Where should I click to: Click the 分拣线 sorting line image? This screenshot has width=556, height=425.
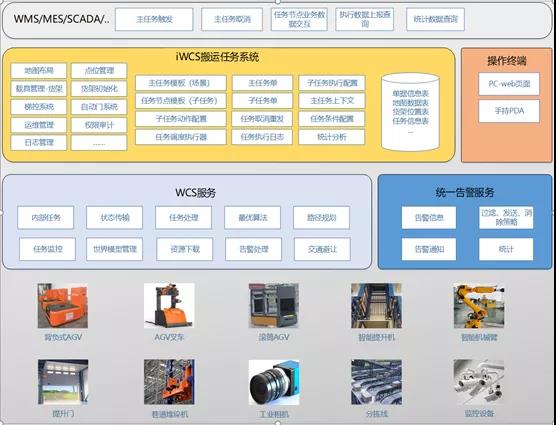pos(376,382)
